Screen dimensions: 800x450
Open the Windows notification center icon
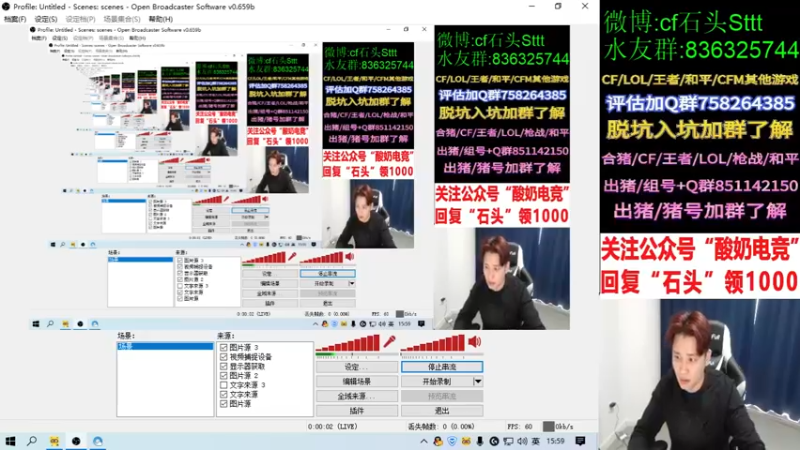[580, 441]
